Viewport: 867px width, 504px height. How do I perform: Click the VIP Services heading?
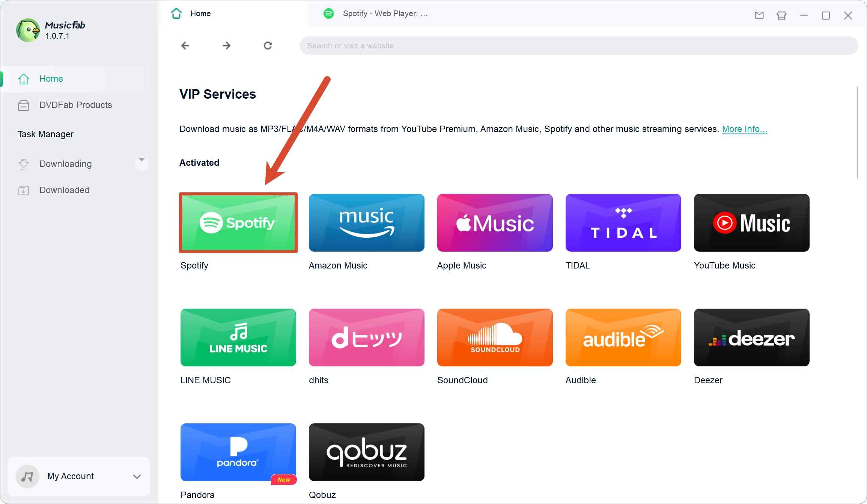click(x=218, y=94)
